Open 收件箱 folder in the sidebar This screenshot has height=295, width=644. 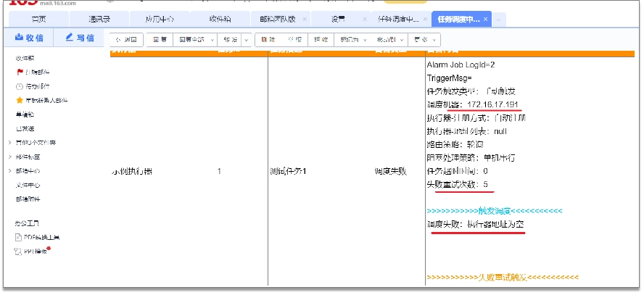click(25, 58)
